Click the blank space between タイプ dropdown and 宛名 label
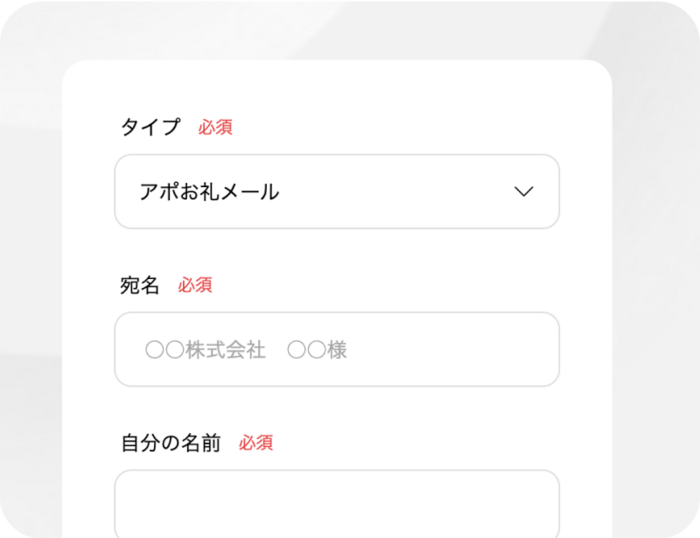This screenshot has height=538, width=700. pos(337,251)
